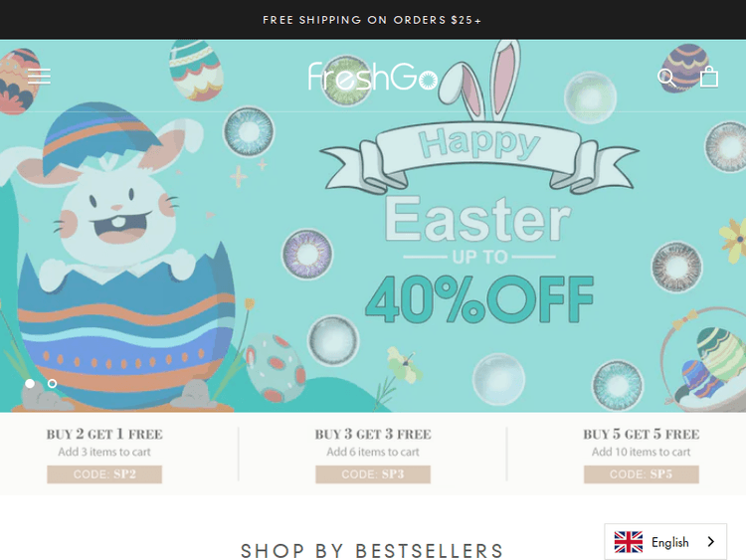
Task: Open the shopping bag cart icon
Action: [x=709, y=77]
